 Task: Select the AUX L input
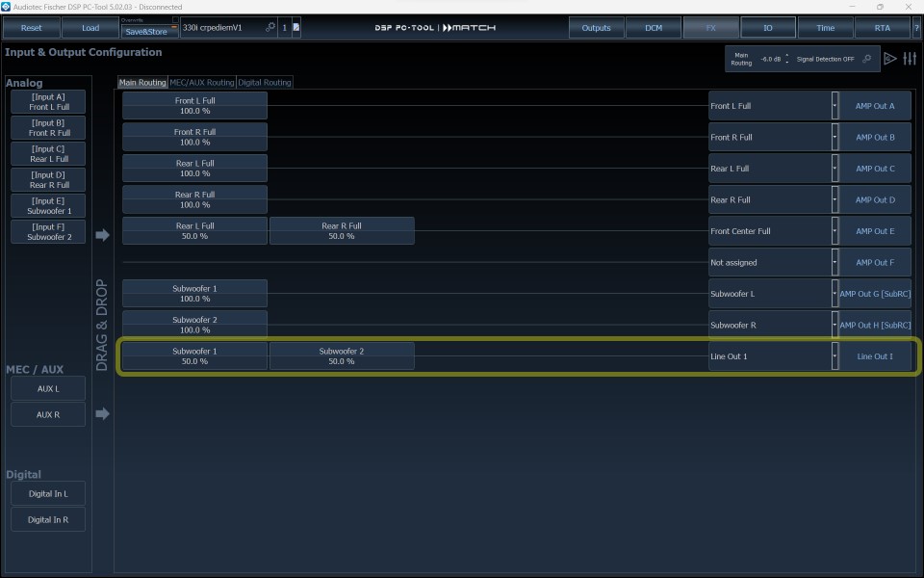point(48,388)
